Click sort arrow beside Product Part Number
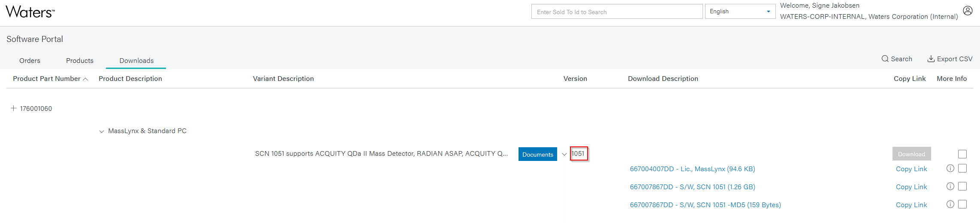The height and width of the screenshot is (223, 980). [x=85, y=79]
